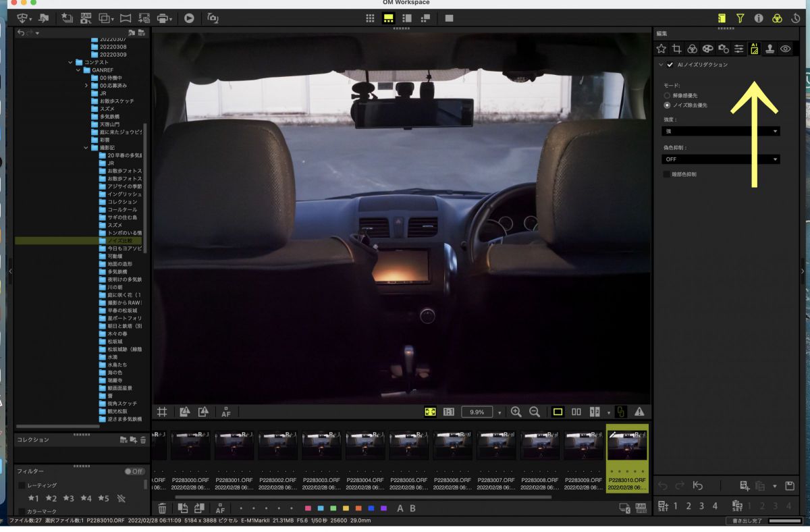Open the star favorites edit tab
Image resolution: width=810 pixels, height=532 pixels.
pyautogui.click(x=661, y=49)
